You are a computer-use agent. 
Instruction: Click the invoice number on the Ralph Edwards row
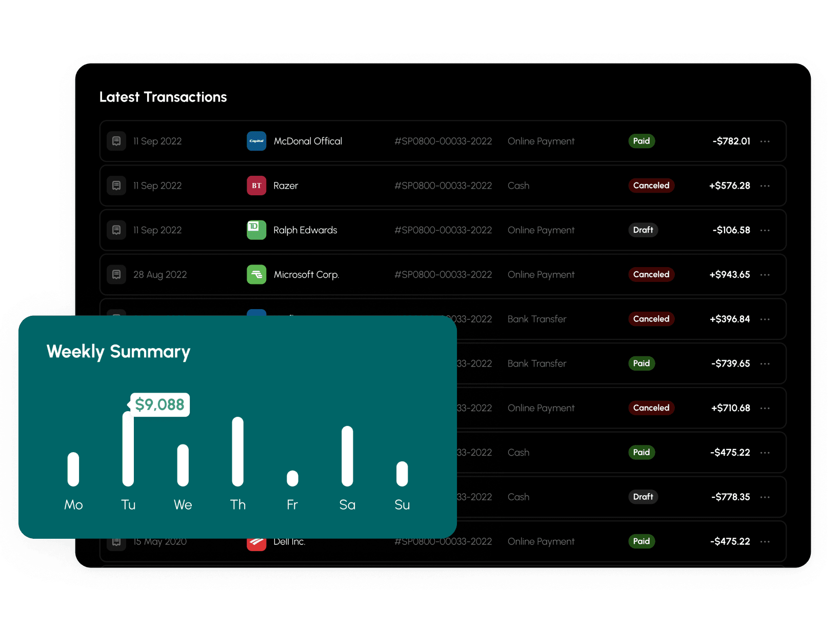(443, 230)
